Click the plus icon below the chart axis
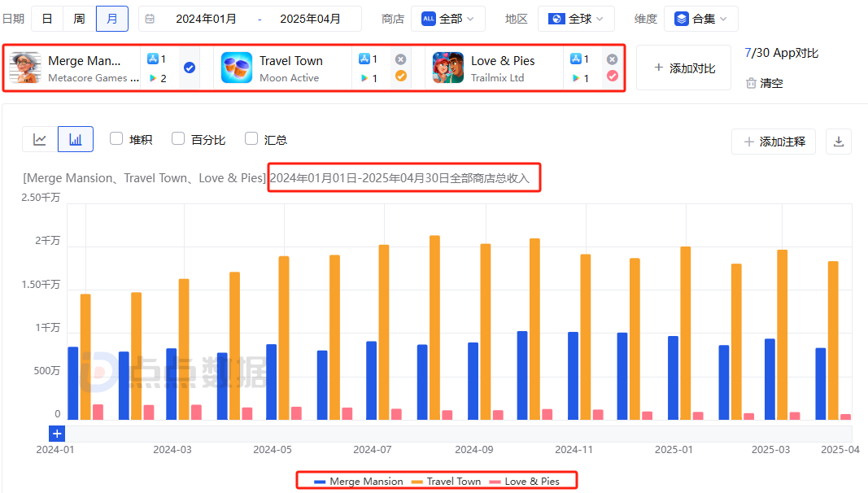This screenshot has height=493, width=868. pos(55,434)
